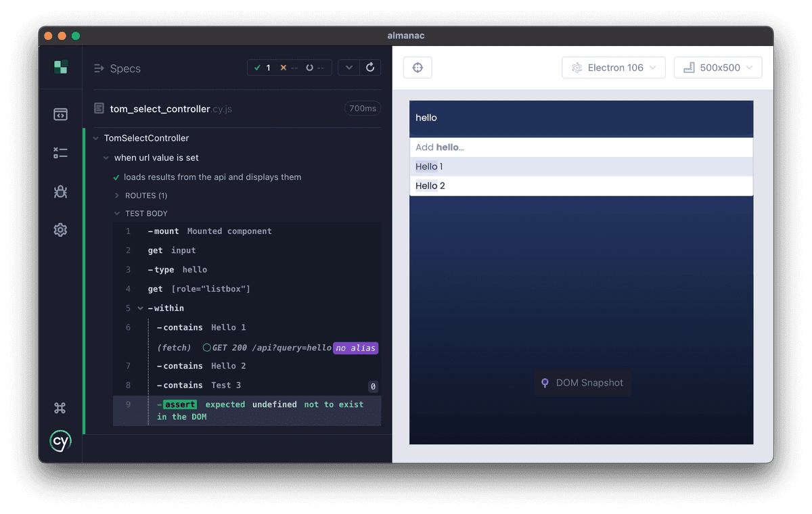812x514 pixels.
Task: Expand the Specs list panel
Action: pyautogui.click(x=117, y=68)
